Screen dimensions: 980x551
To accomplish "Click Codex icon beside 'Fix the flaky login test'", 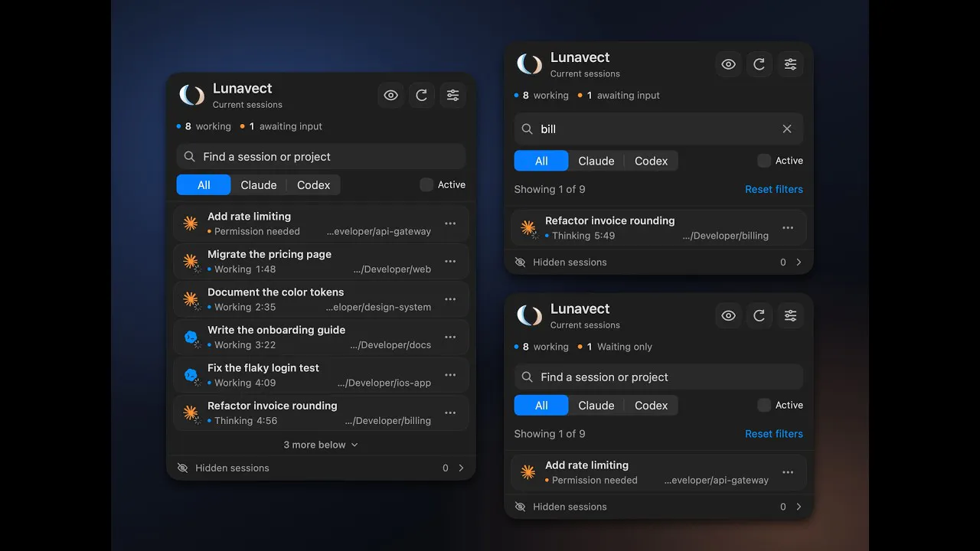I will coord(191,375).
